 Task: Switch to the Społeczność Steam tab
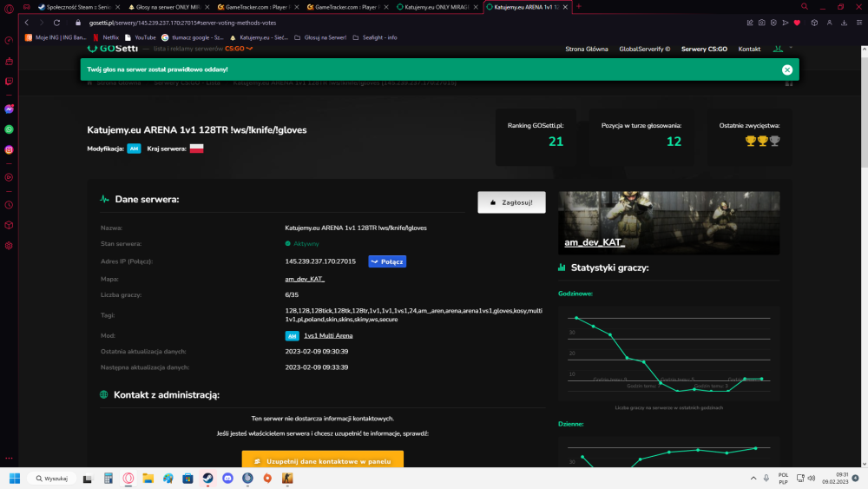pos(78,7)
